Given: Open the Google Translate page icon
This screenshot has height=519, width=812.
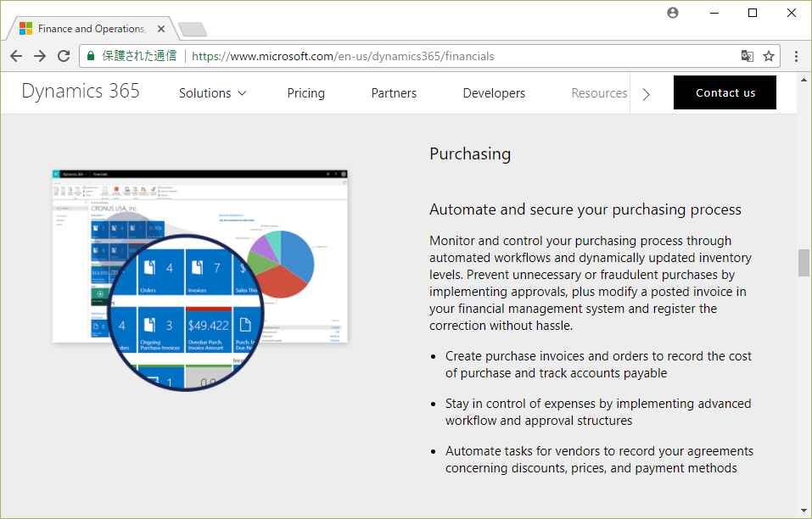Looking at the screenshot, I should pos(747,56).
